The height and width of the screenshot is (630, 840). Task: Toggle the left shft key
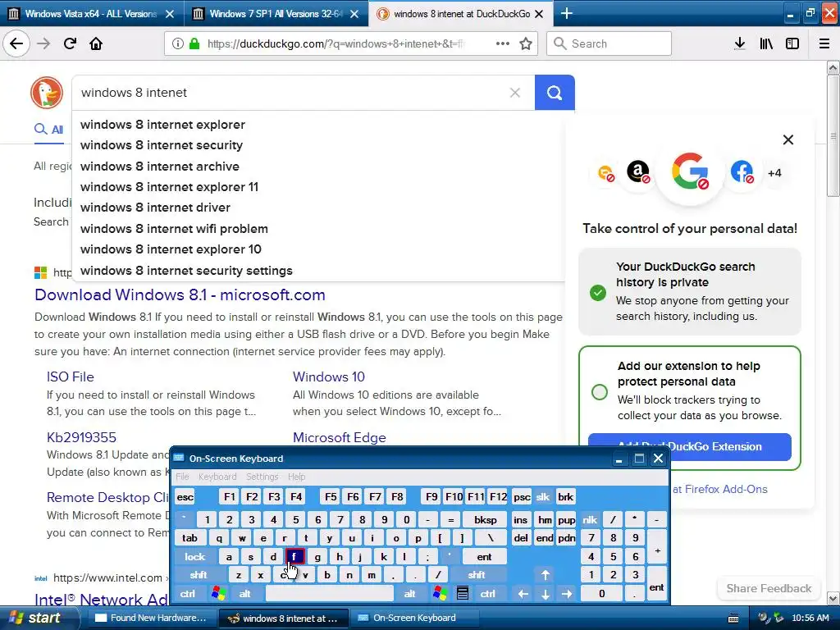[x=199, y=575]
